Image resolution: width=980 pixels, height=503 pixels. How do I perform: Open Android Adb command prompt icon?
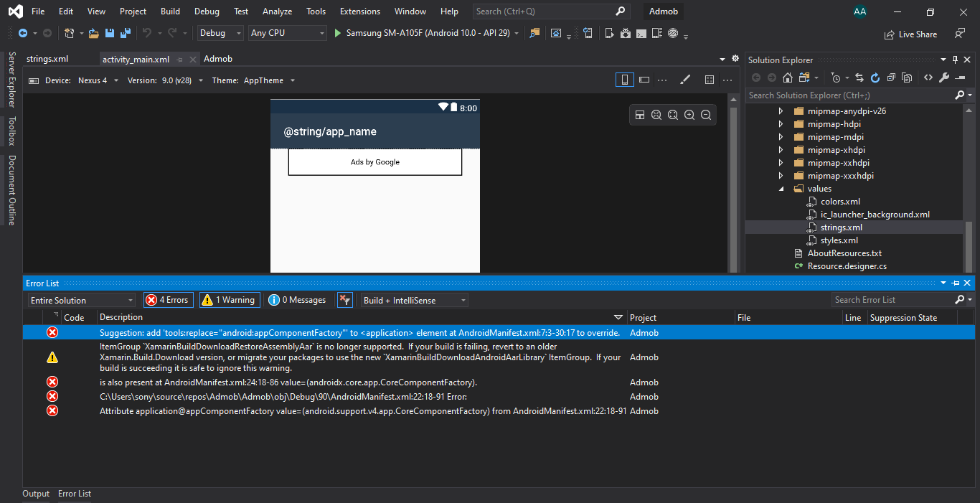[x=641, y=33]
